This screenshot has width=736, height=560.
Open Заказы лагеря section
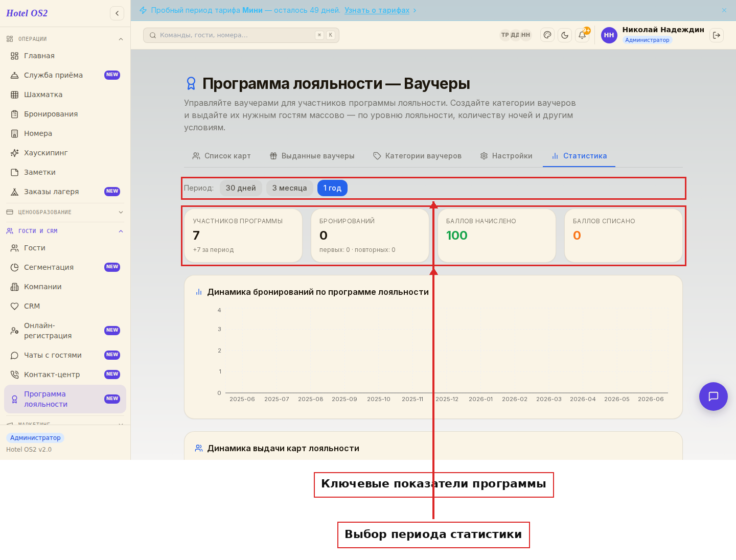[65, 192]
